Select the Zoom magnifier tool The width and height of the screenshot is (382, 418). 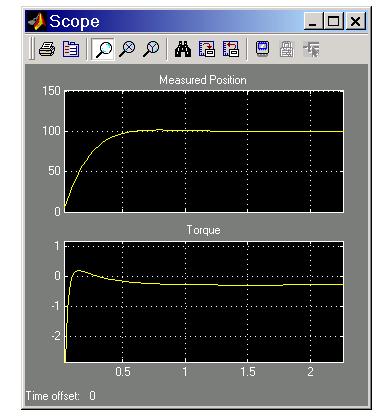pos(103,49)
